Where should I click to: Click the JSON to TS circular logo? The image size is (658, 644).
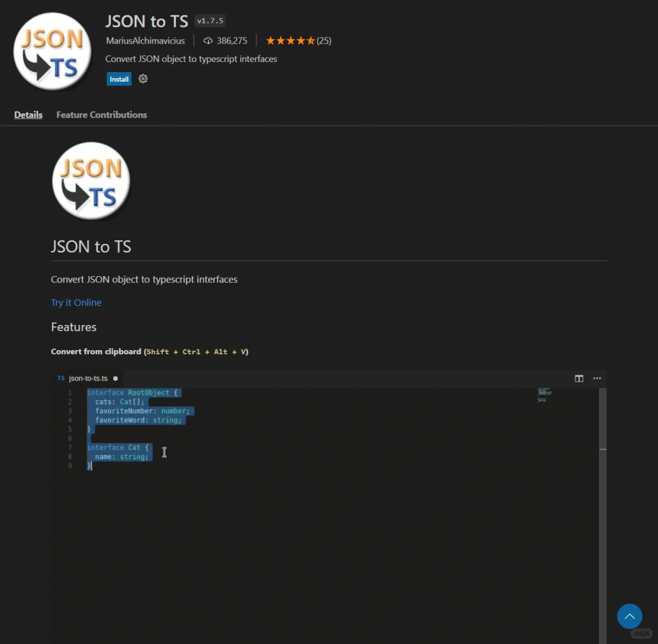(52, 50)
